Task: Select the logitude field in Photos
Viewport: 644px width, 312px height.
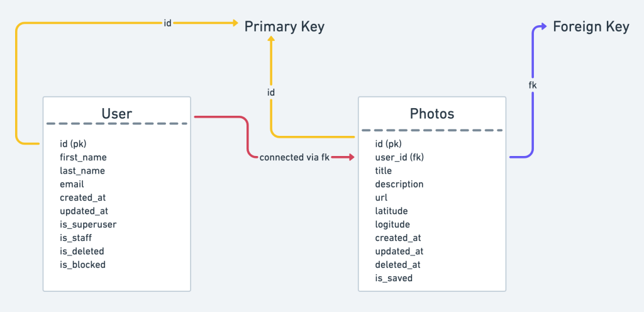Action: tap(392, 225)
